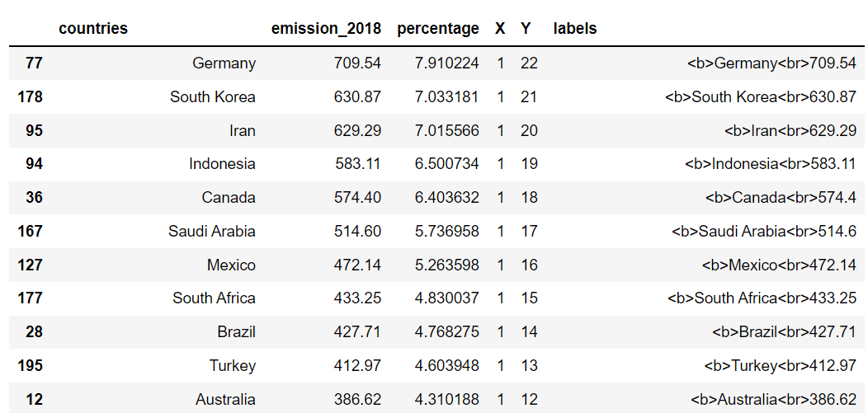Image resolution: width=868 pixels, height=413 pixels.
Task: Select Mexico emission value 472.14
Action: point(357,265)
